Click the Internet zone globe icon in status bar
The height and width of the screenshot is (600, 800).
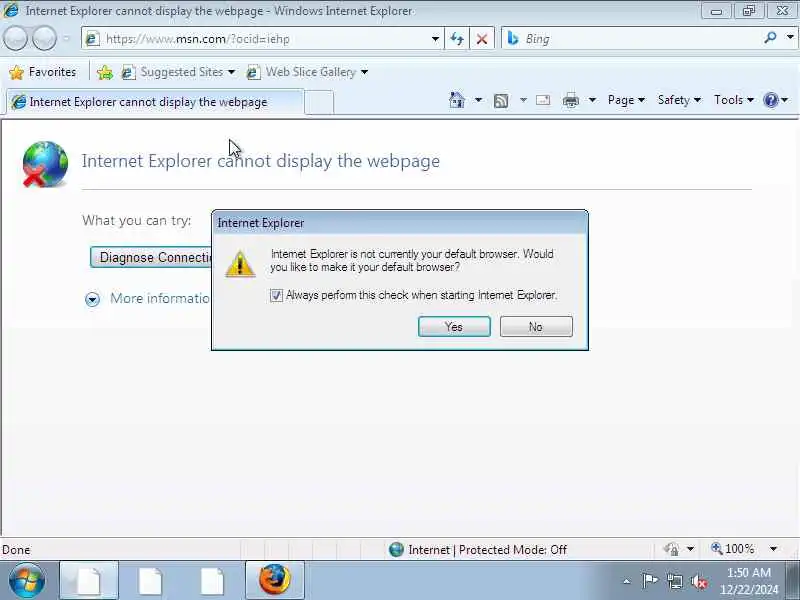coord(396,549)
